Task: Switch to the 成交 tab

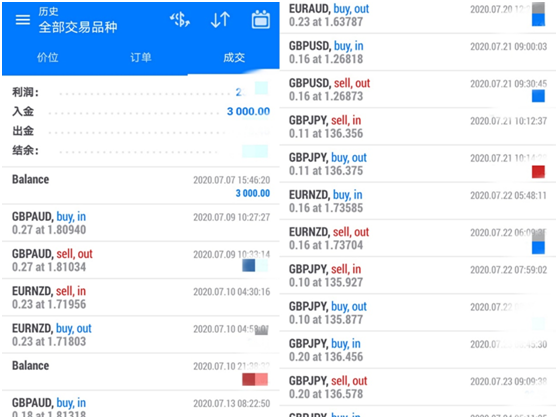Action: [x=234, y=57]
